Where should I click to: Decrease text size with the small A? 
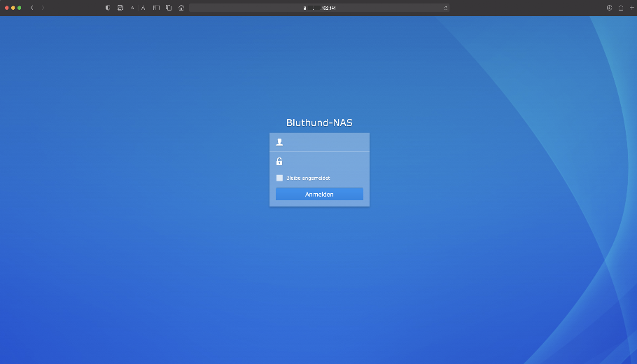(132, 8)
